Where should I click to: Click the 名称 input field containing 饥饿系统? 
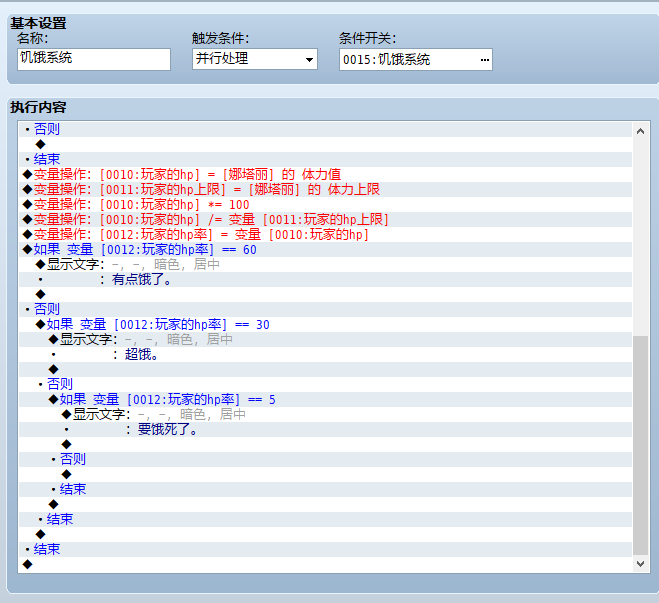pyautogui.click(x=94, y=59)
